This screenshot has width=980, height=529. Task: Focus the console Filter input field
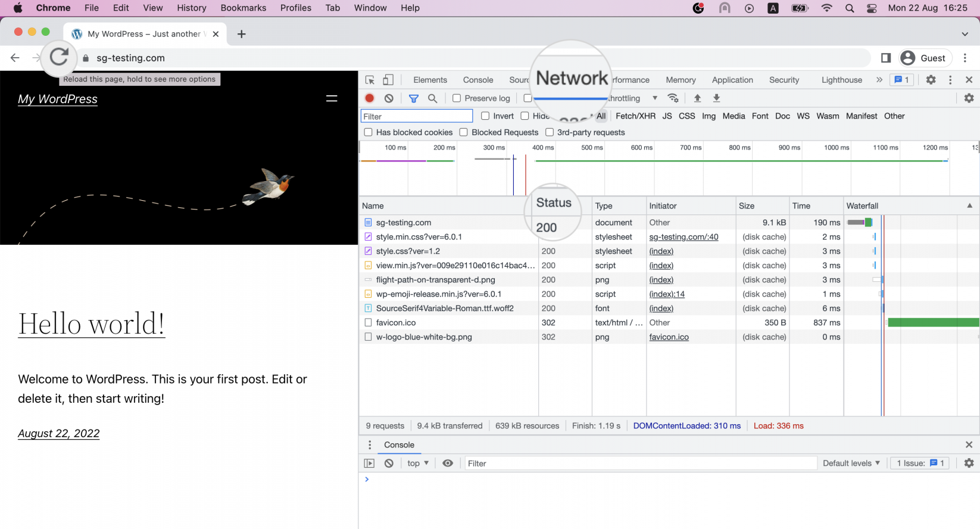[x=641, y=463]
